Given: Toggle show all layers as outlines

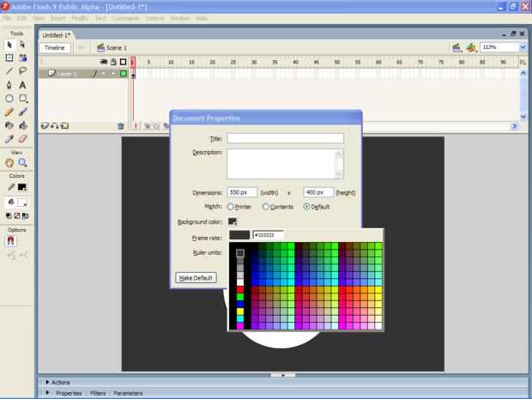Looking at the screenshot, I should click(x=123, y=62).
